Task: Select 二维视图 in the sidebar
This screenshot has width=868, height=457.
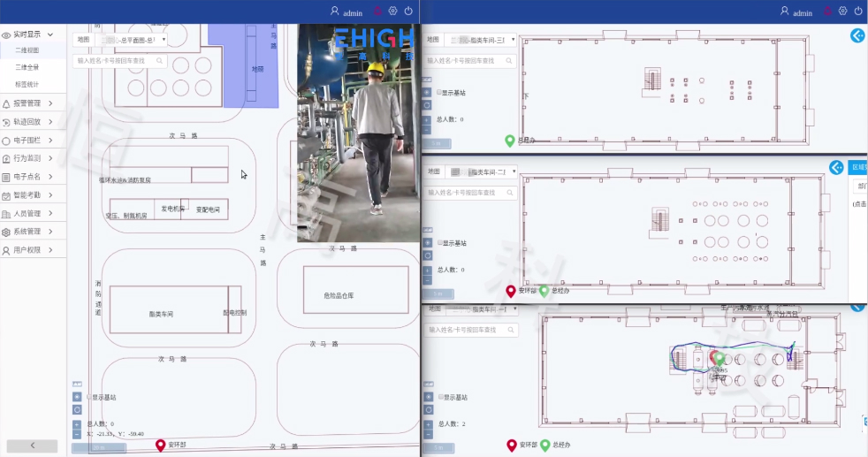Action: (x=27, y=50)
